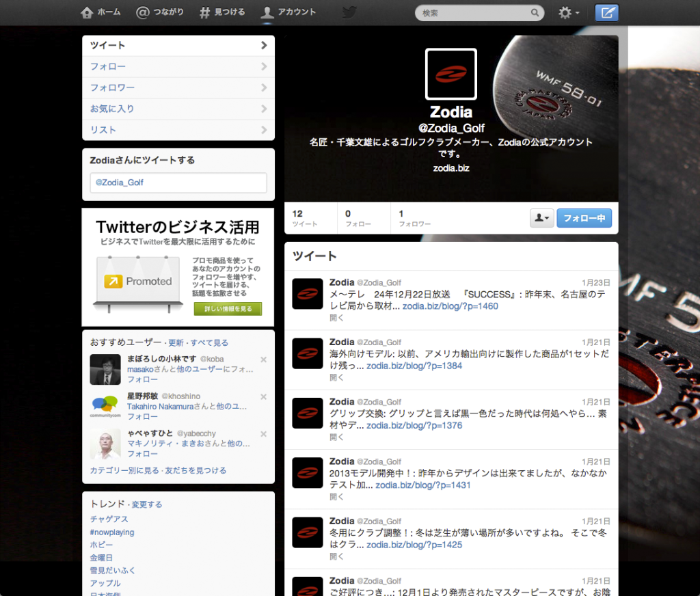This screenshot has height=596, width=700.
Task: Click the Twitter bird logo
Action: (x=349, y=12)
